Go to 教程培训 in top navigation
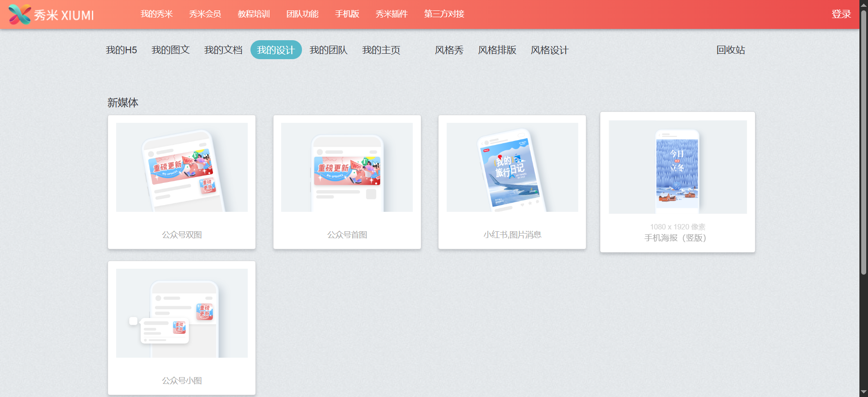This screenshot has width=868, height=397. 254,14
